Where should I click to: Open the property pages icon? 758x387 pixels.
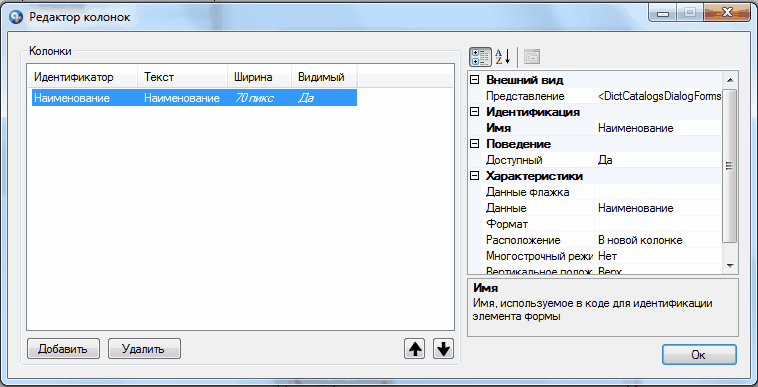(x=532, y=57)
